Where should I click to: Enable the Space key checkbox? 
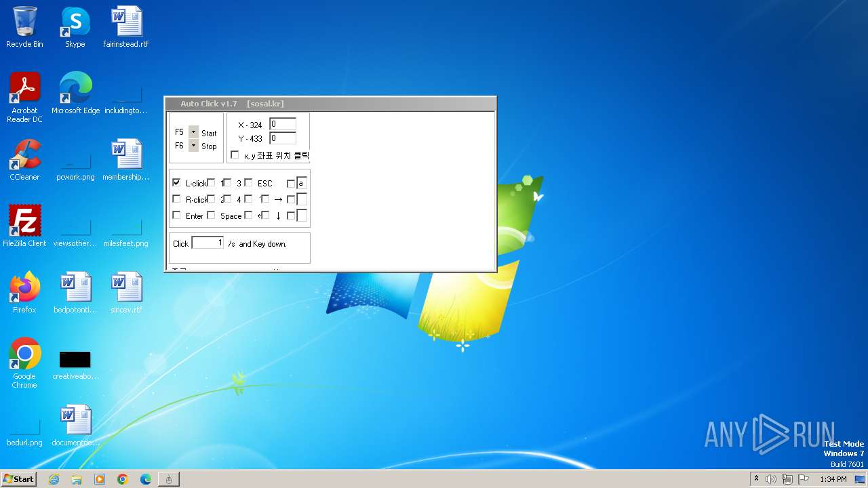(211, 215)
